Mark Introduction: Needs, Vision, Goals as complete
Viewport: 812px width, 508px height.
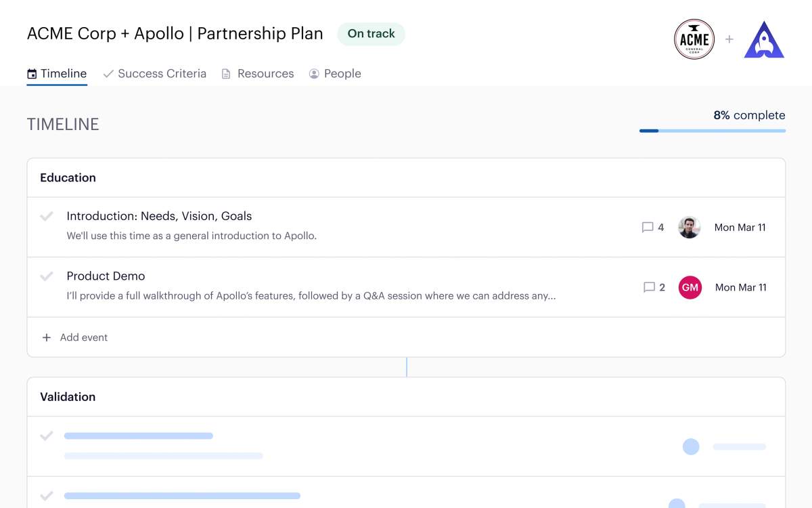(46, 216)
